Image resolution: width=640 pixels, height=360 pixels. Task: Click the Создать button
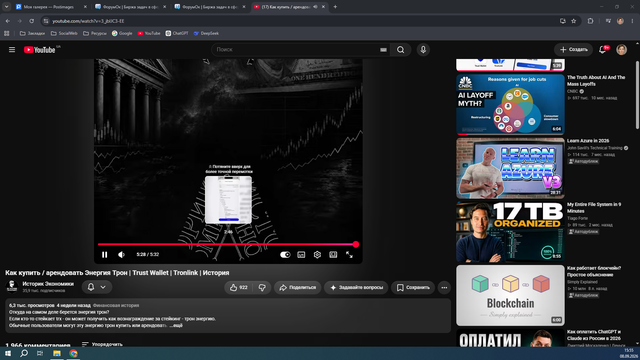573,50
